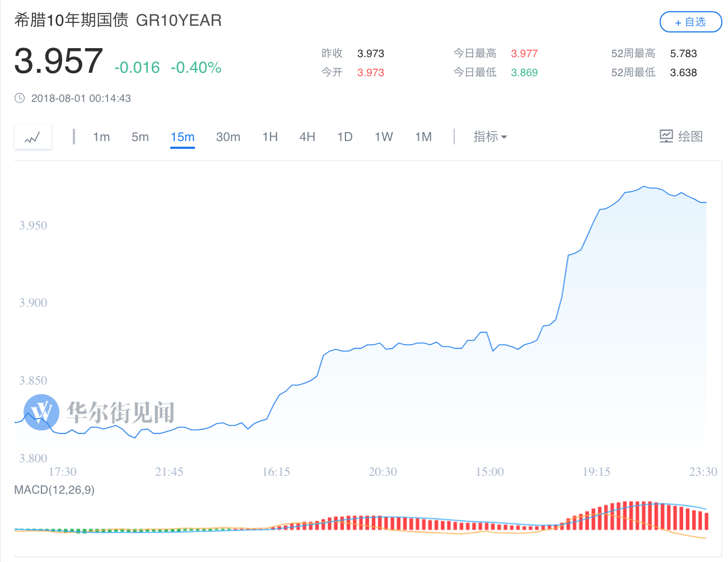Click the change value -0.016

[x=137, y=67]
